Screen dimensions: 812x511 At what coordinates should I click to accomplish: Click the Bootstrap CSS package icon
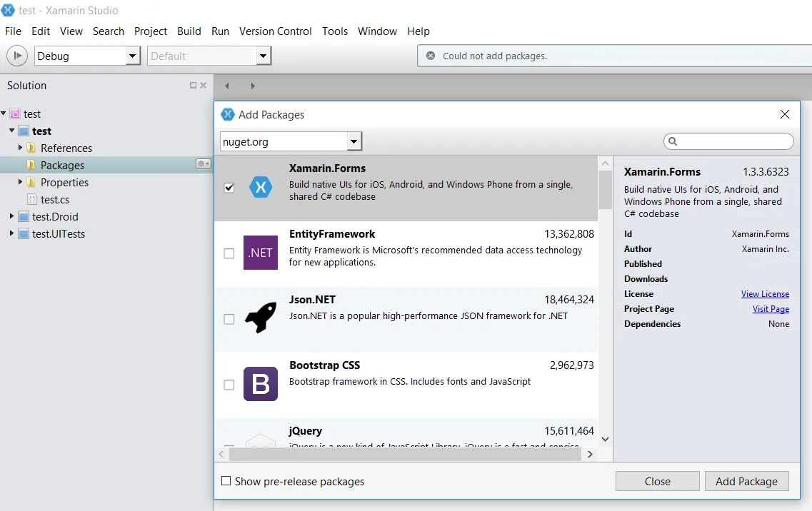[x=261, y=384]
